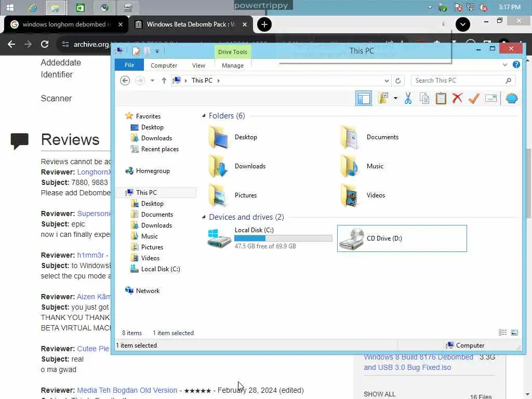Click the properties icon in title bar

click(136, 51)
